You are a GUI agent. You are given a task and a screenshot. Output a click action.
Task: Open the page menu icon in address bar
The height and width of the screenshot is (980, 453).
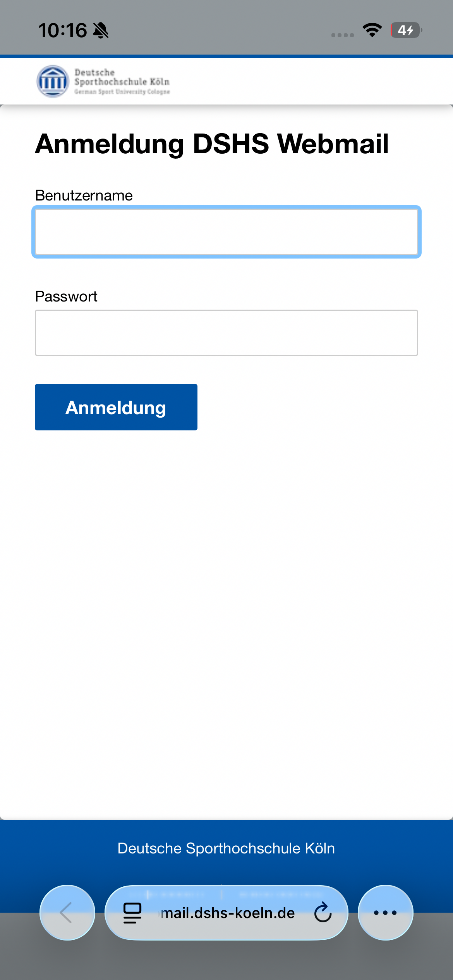coord(132,913)
